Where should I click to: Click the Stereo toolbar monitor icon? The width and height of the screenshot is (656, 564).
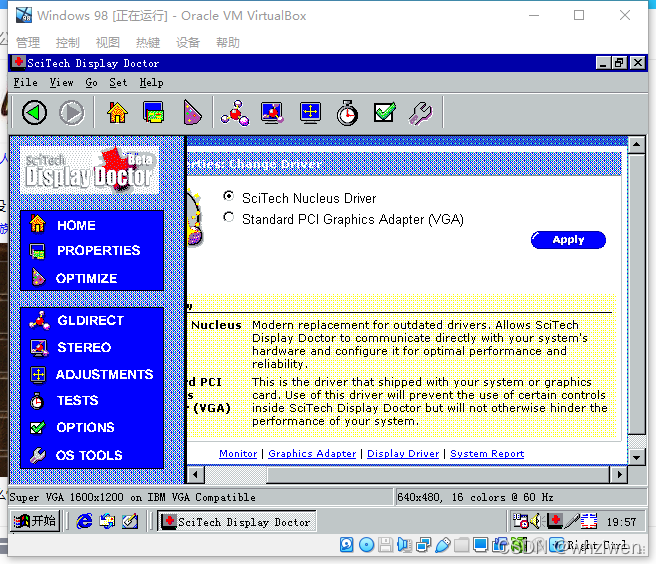pos(272,113)
